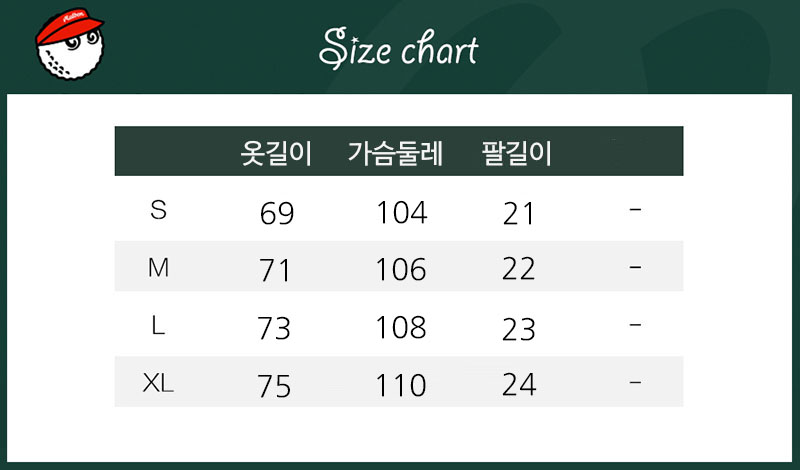
Task: Click the S size row label
Action: tap(158, 210)
